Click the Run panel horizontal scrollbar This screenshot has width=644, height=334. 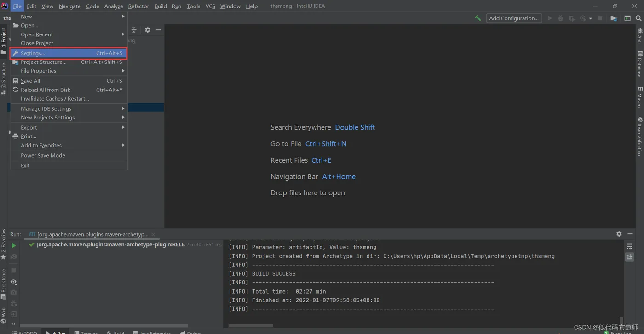click(103, 326)
